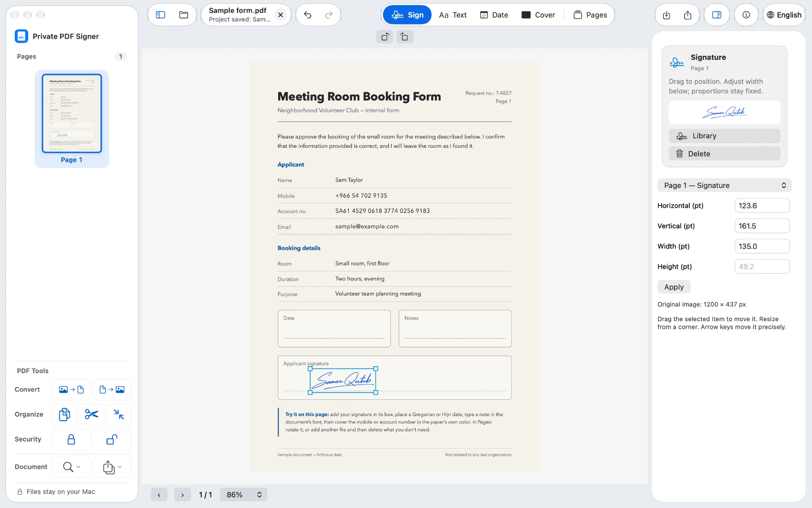This screenshot has height=508, width=812.
Task: Open the Document share export dropdown
Action: click(x=112, y=467)
